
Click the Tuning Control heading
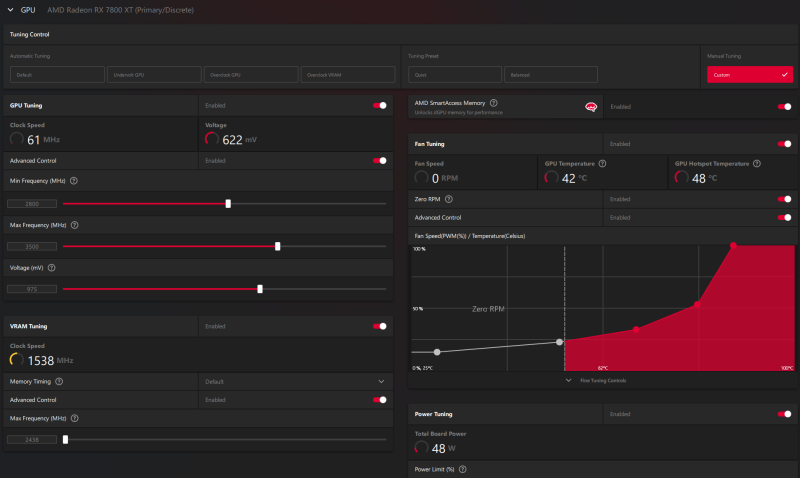pos(30,35)
